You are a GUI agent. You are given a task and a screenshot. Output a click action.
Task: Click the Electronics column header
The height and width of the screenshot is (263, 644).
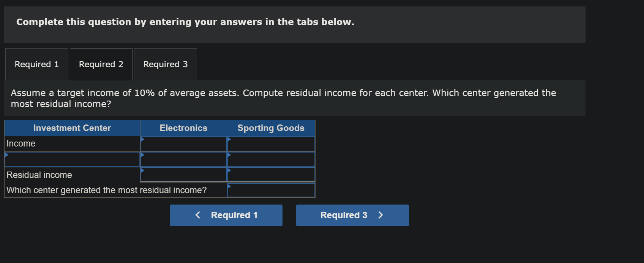[183, 128]
